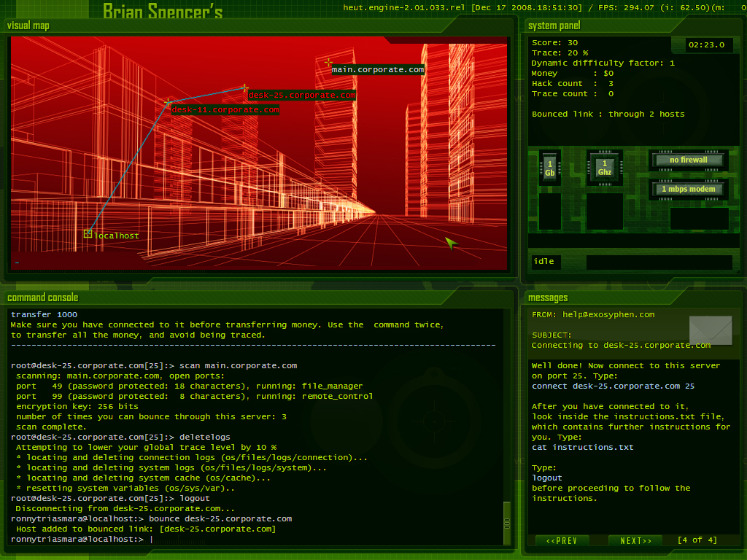
Task: Click the visual map panel title
Action: click(28, 26)
